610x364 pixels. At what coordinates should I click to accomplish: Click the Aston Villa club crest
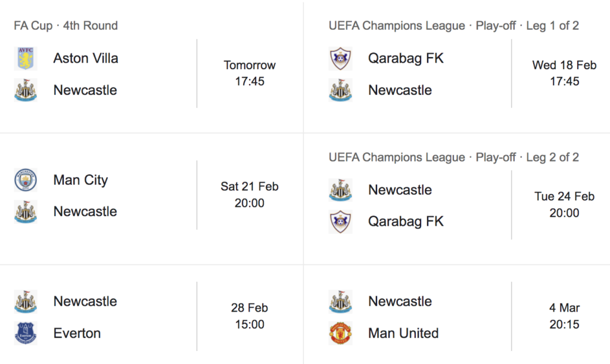(26, 58)
